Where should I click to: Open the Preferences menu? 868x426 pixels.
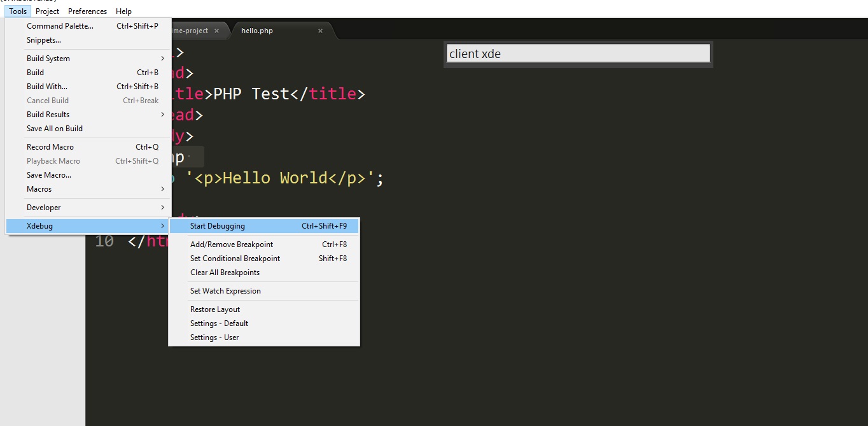[x=87, y=11]
